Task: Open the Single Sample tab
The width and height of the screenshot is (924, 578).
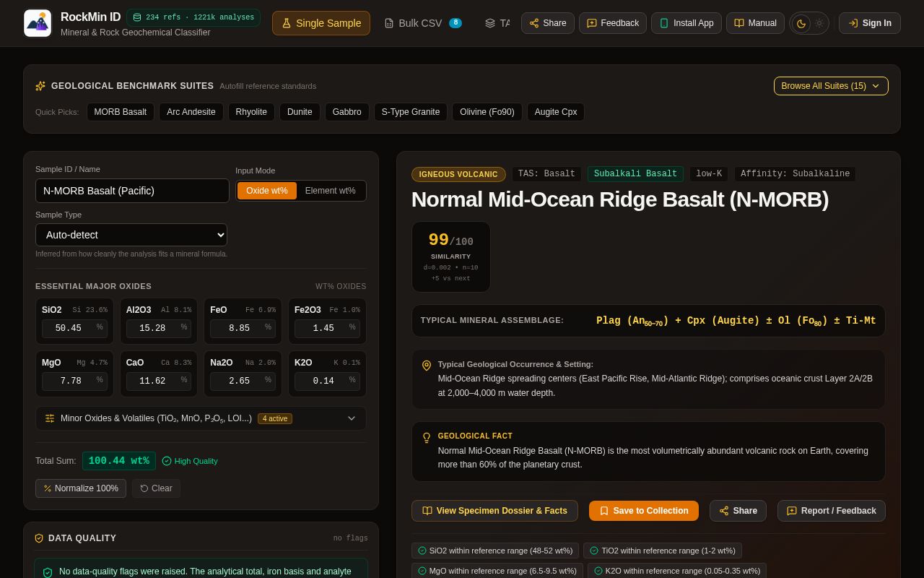Action: click(x=321, y=23)
